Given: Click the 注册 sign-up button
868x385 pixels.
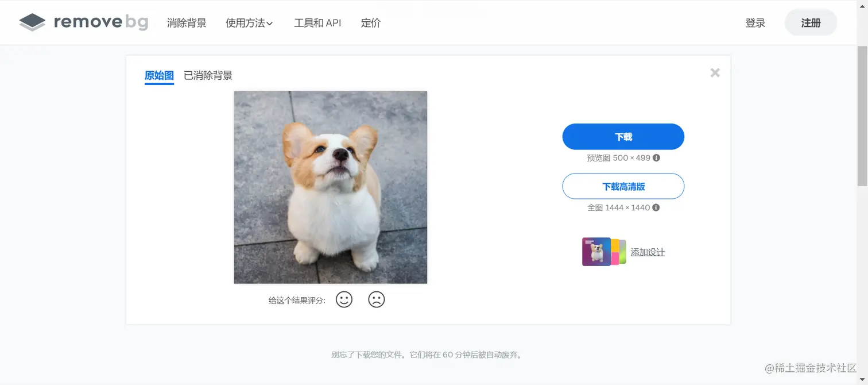Looking at the screenshot, I should pyautogui.click(x=811, y=23).
